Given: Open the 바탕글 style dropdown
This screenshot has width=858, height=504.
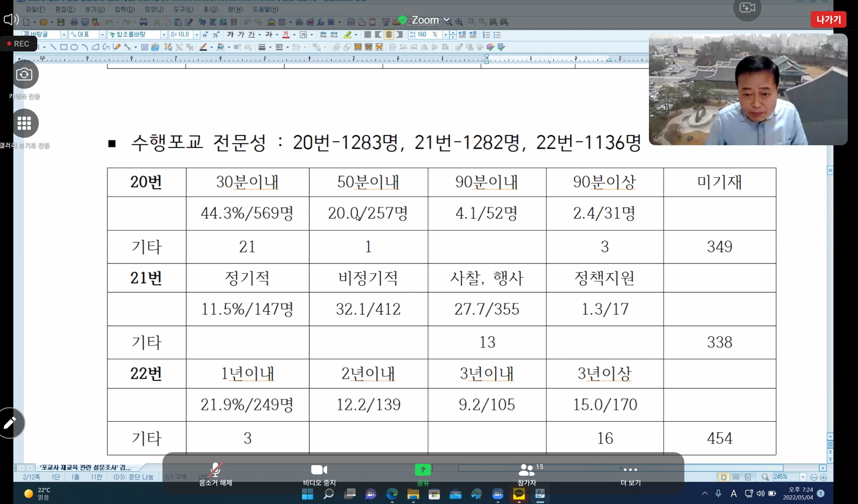Looking at the screenshot, I should click(x=64, y=35).
